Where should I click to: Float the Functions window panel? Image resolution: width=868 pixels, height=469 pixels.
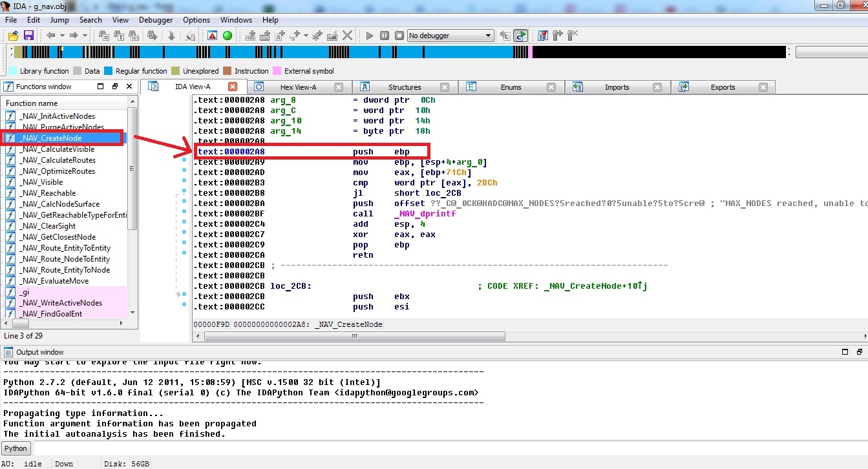[x=115, y=87]
